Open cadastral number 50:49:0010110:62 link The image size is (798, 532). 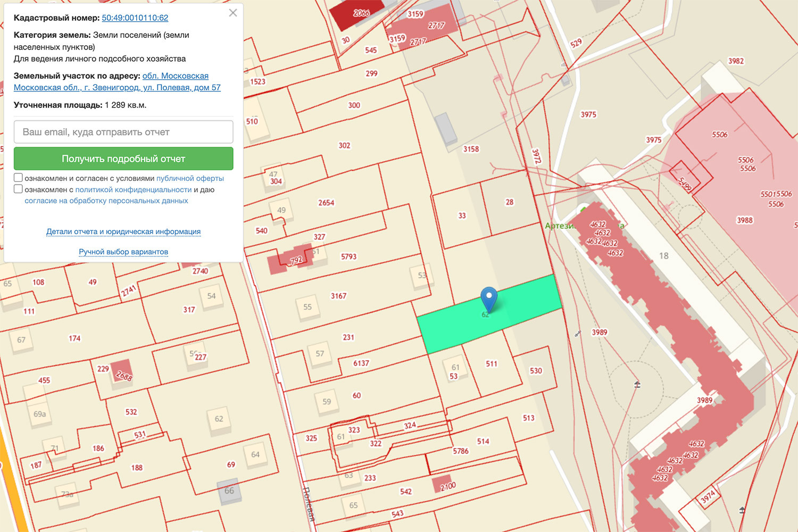135,18
